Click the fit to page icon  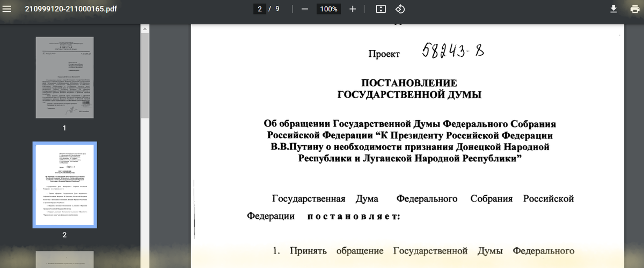pos(381,9)
